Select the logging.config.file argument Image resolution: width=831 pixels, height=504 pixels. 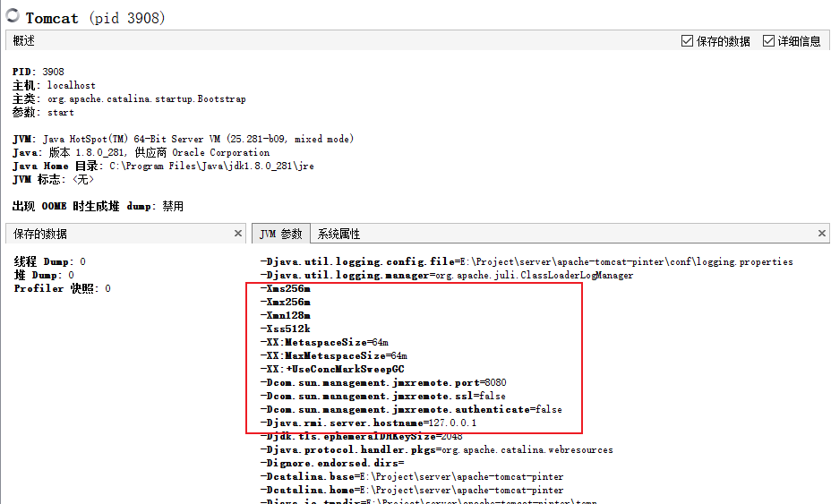point(527,261)
